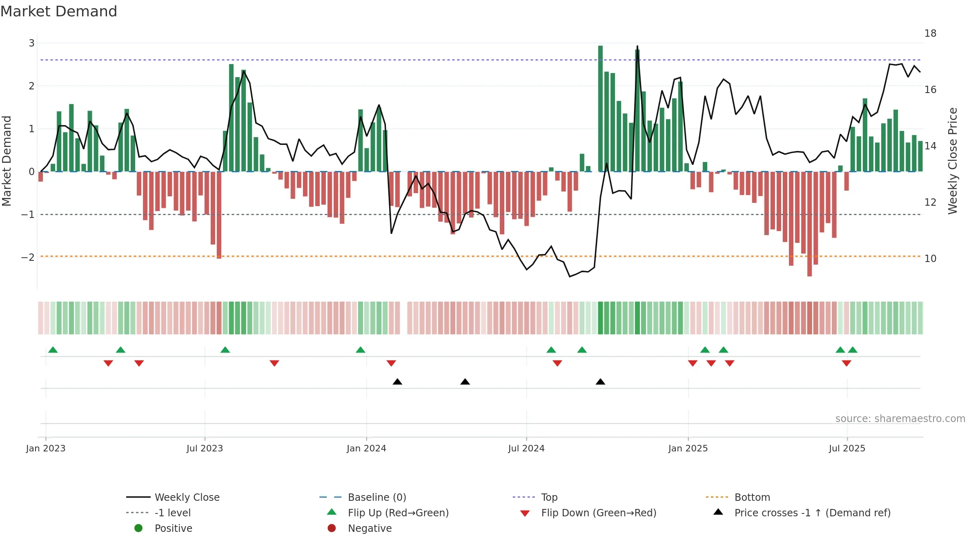Click the black triangle legend icon
The width and height of the screenshot is (980, 551).
[x=718, y=512]
